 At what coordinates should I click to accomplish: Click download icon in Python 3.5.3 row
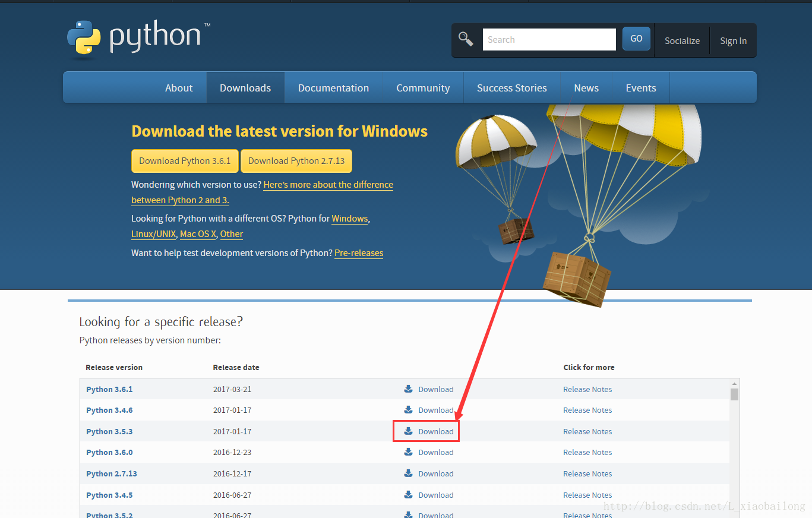point(409,431)
